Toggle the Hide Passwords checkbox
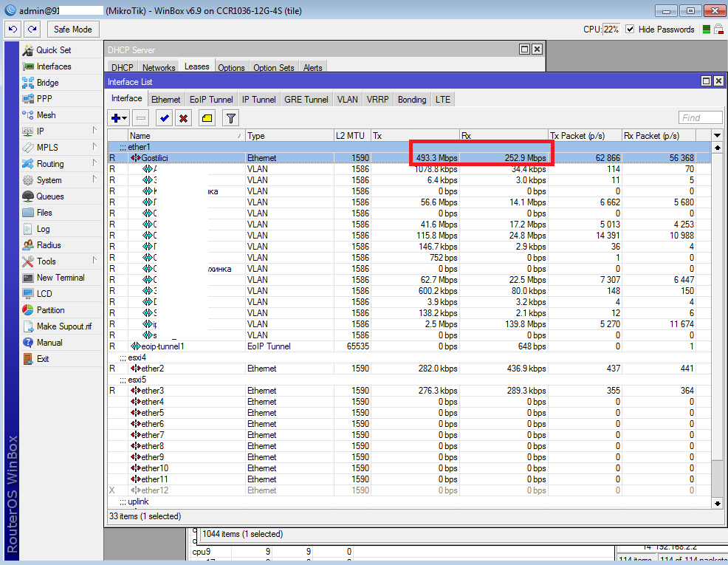 pyautogui.click(x=630, y=30)
